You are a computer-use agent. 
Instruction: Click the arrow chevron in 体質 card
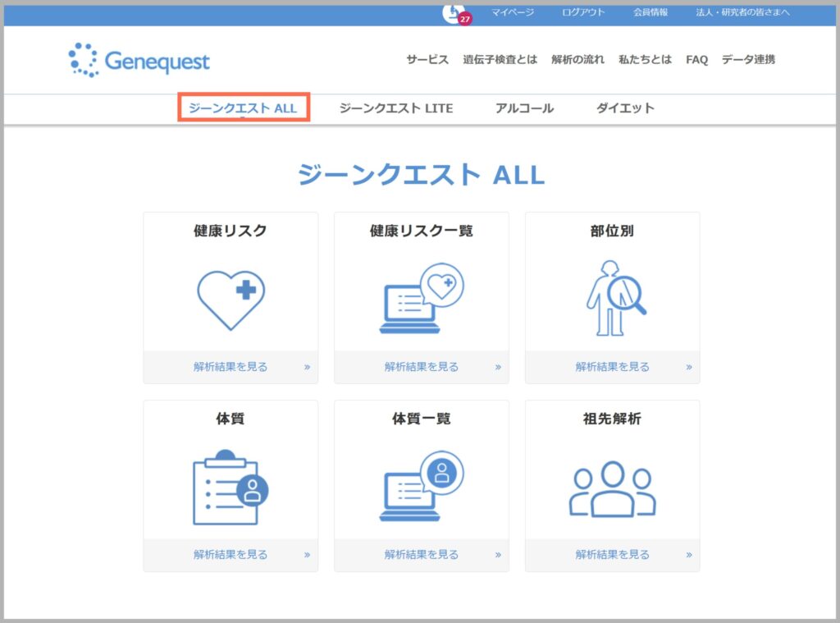[x=307, y=555]
